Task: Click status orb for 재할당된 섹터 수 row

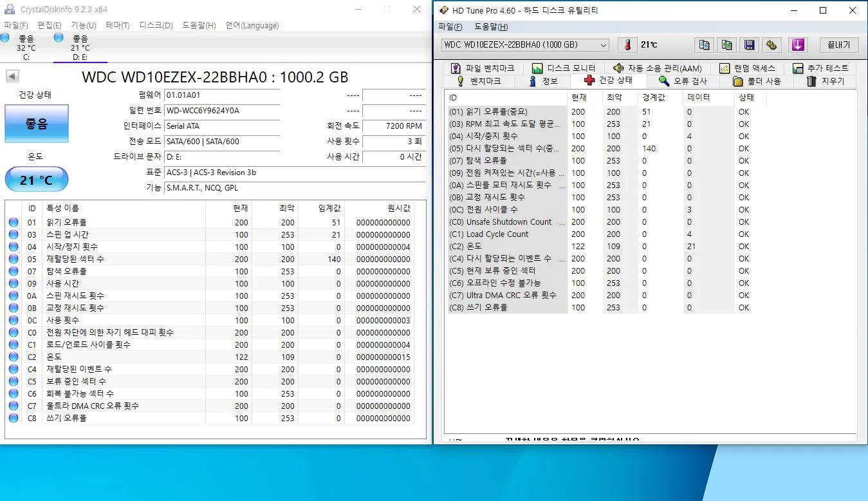Action: [x=14, y=259]
